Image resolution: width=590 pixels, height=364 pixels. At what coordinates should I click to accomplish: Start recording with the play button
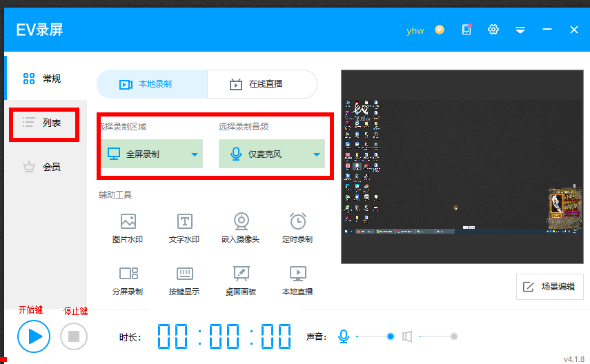tap(35, 336)
